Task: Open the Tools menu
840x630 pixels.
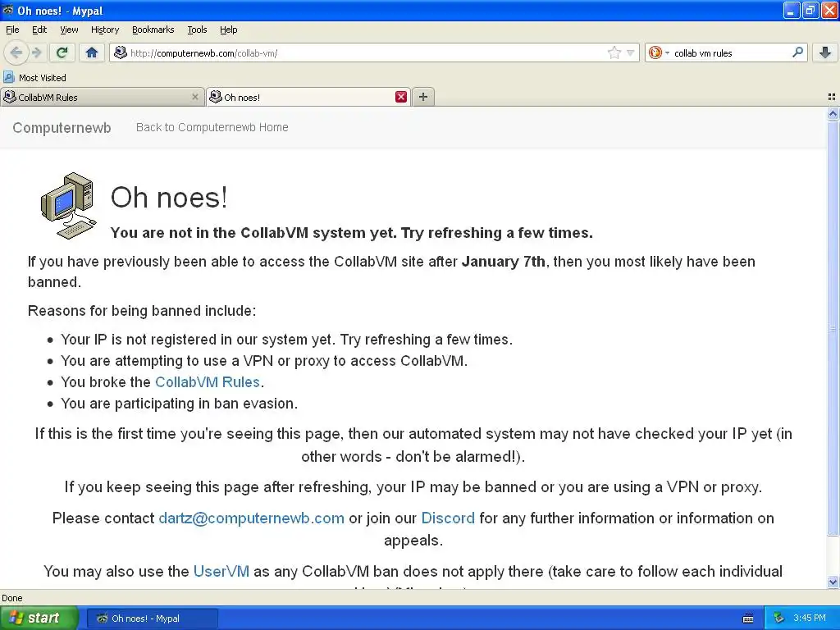Action: pyautogui.click(x=197, y=30)
